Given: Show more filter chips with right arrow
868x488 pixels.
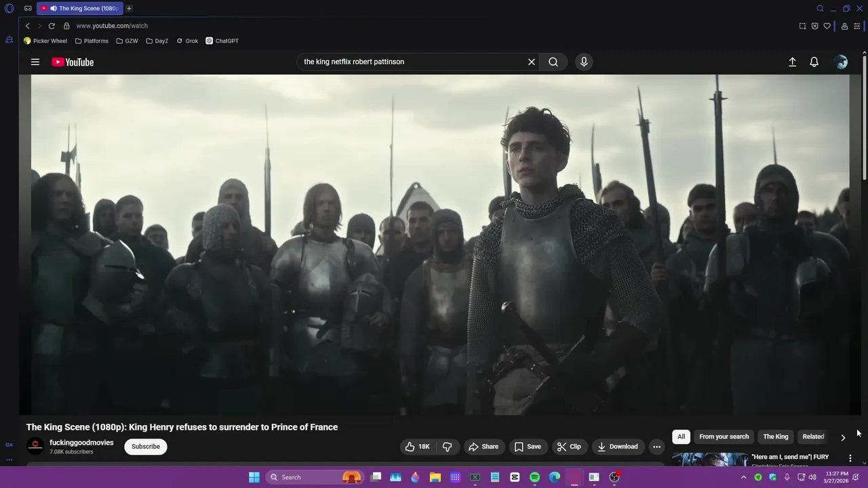Looking at the screenshot, I should tap(843, 437).
